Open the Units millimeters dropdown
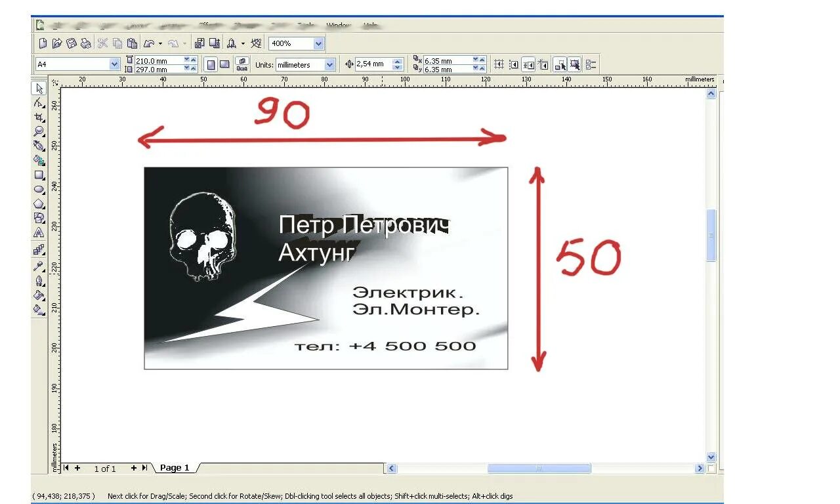Image resolution: width=840 pixels, height=504 pixels. (x=329, y=64)
